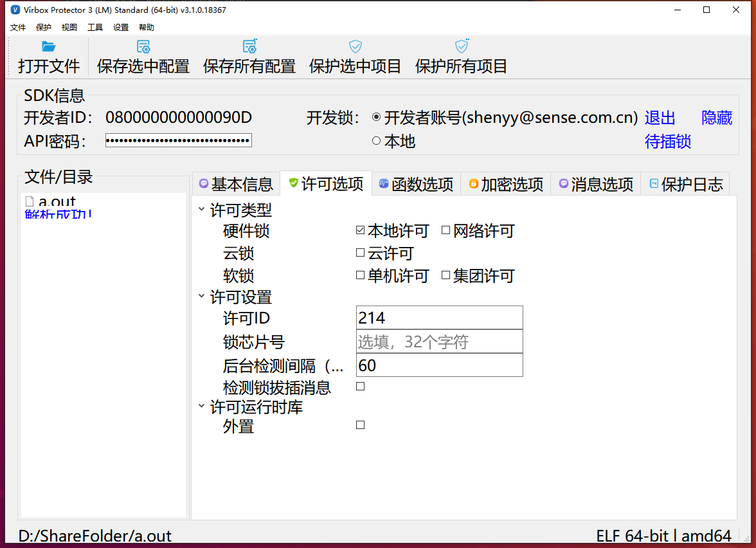The height and width of the screenshot is (548, 756).
Task: Open the 保护 menu
Action: tap(44, 28)
